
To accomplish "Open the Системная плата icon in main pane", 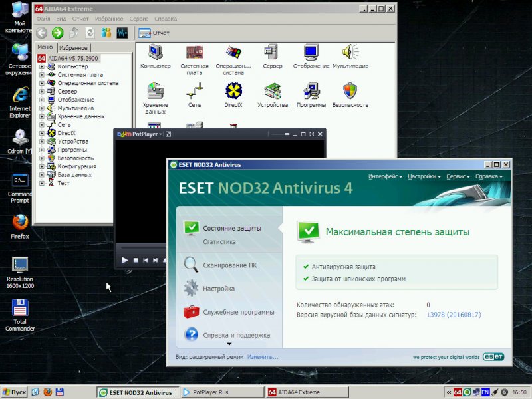I will [x=194, y=60].
